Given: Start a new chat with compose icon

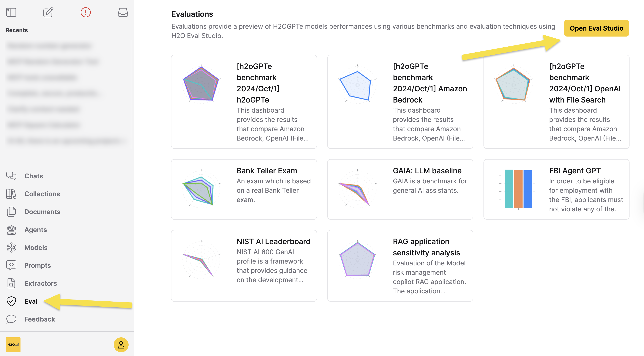Looking at the screenshot, I should pos(48,12).
